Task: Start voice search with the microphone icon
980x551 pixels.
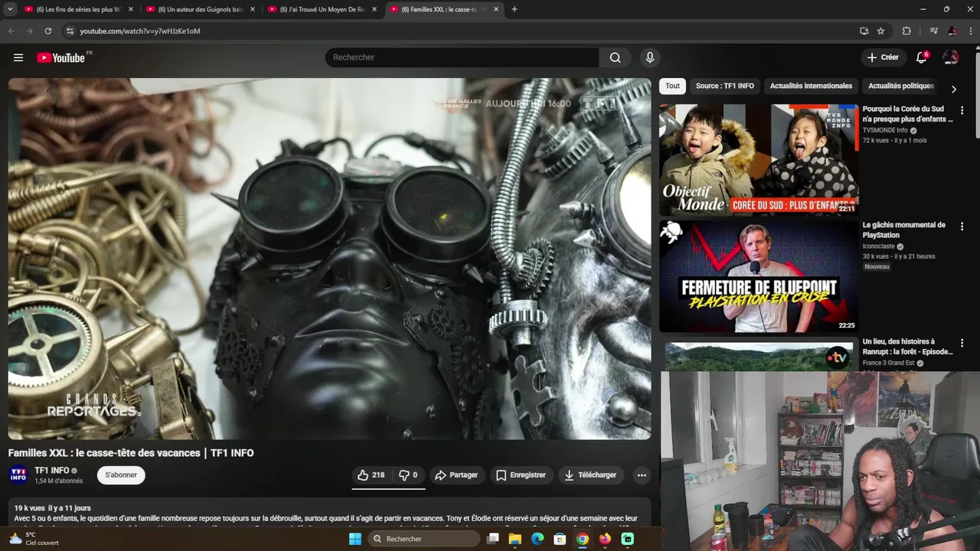Action: (650, 57)
